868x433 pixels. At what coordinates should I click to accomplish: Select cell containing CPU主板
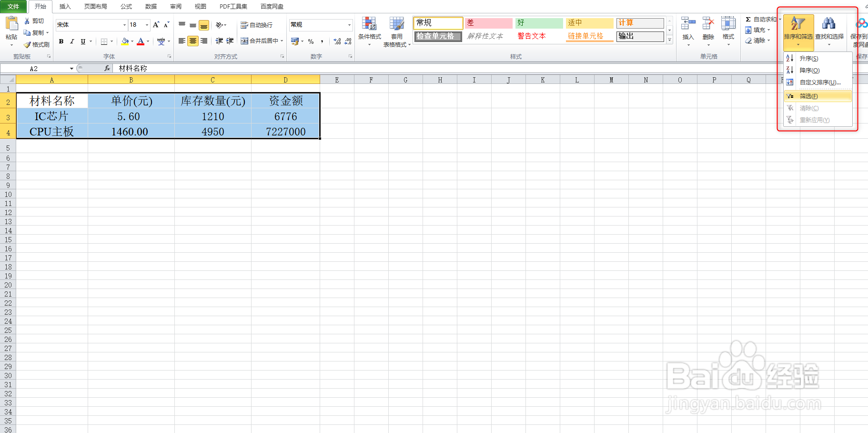coord(52,132)
